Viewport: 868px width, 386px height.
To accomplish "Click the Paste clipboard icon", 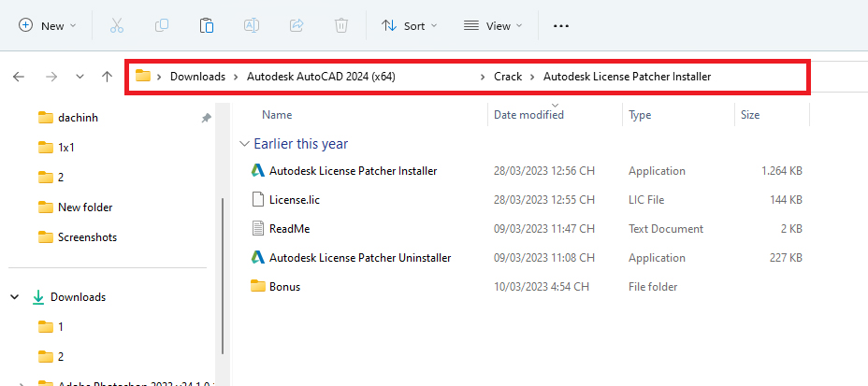I will click(207, 25).
